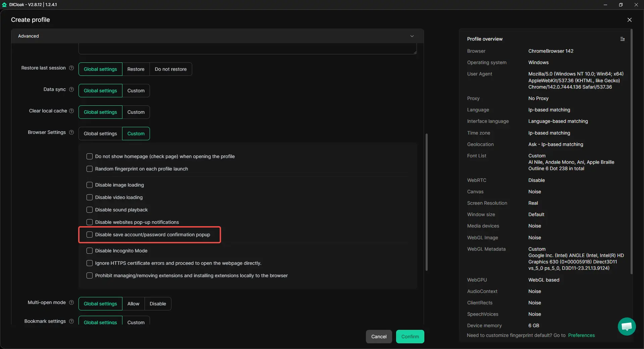Choose Custom for Data sync

tap(136, 91)
